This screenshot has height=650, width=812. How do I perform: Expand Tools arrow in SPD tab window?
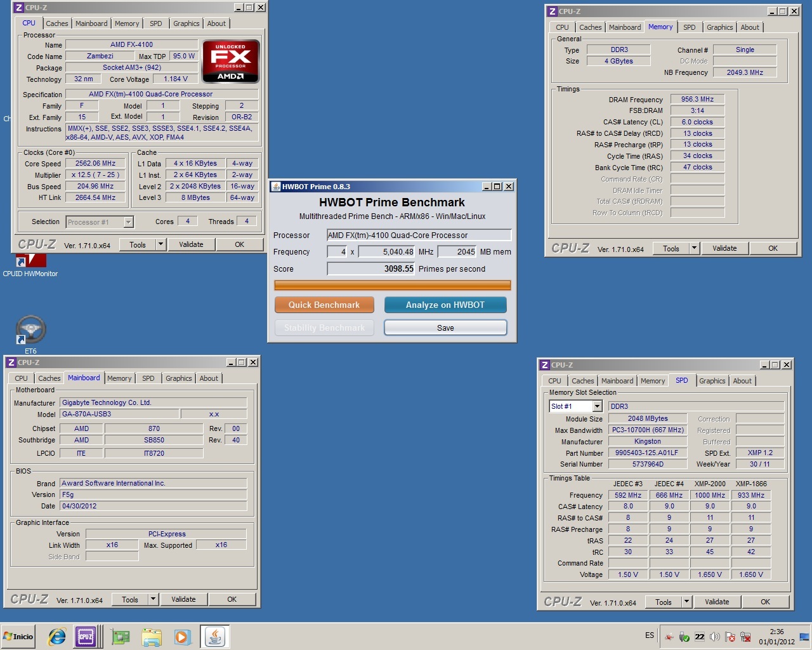coord(686,602)
